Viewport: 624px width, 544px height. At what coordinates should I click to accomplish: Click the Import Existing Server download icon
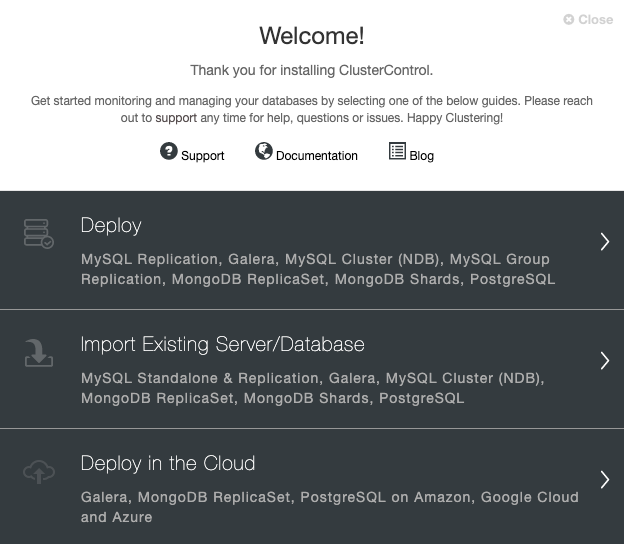pyautogui.click(x=39, y=353)
